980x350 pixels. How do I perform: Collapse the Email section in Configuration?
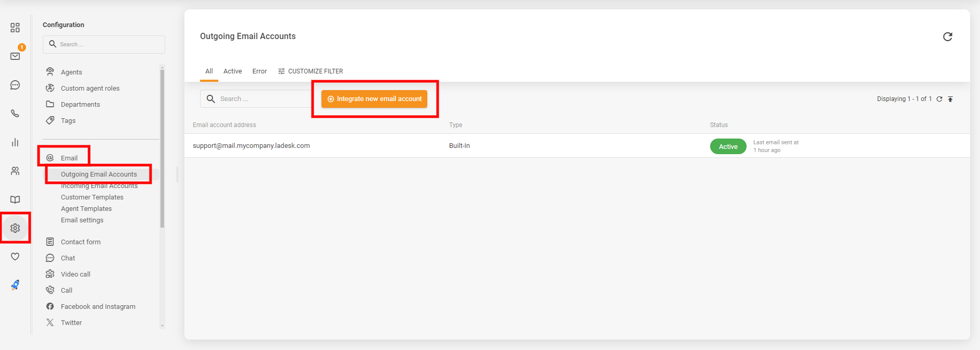click(69, 158)
